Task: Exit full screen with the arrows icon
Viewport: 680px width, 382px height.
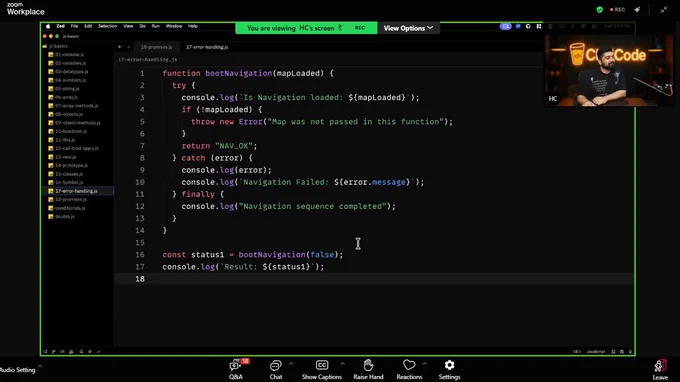Action: [664, 10]
